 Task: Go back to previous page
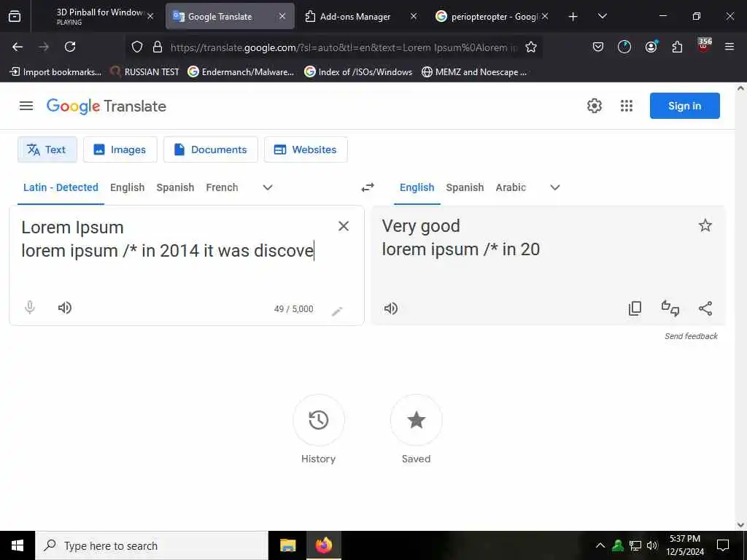click(x=18, y=47)
